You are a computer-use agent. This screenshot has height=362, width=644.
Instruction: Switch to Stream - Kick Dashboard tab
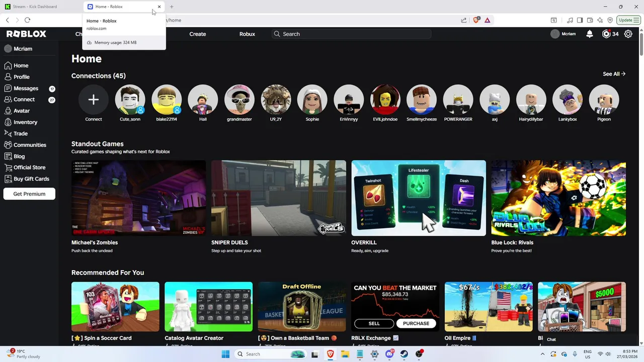tap(40, 7)
